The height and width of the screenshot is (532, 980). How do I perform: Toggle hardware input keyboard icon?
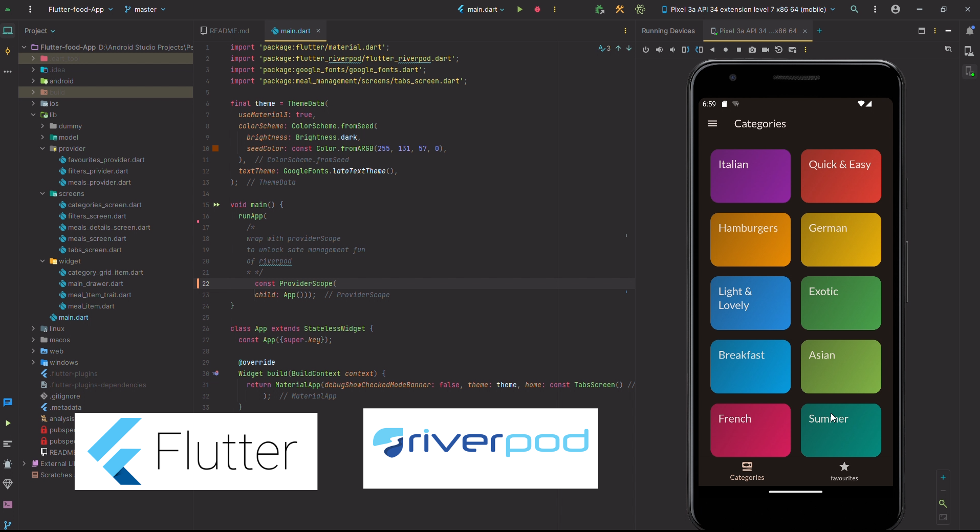(792, 50)
